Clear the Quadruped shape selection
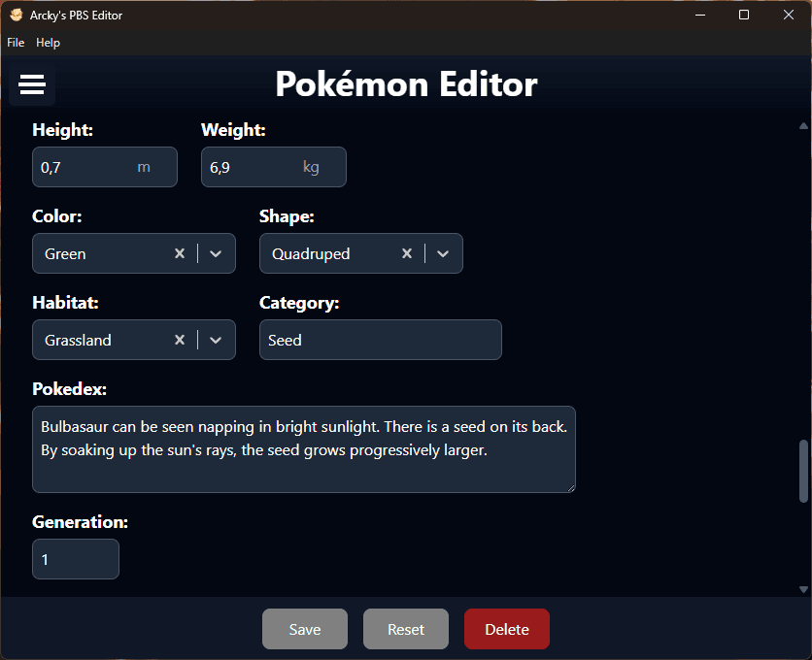The height and width of the screenshot is (660, 812). coord(407,253)
